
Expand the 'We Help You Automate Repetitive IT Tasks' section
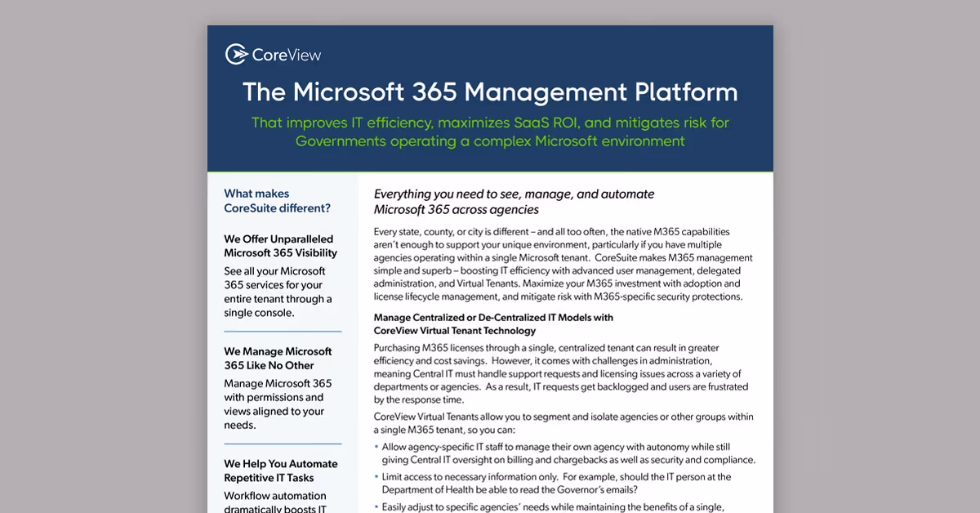tap(281, 471)
